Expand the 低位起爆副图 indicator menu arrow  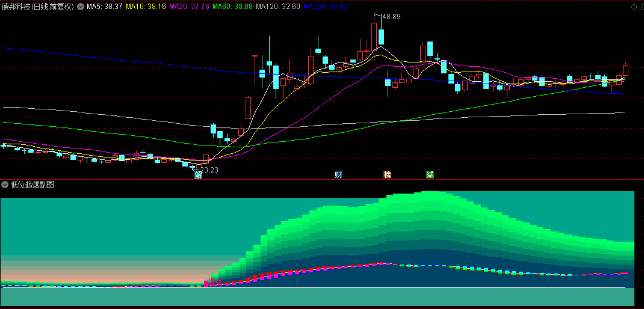click(5, 185)
